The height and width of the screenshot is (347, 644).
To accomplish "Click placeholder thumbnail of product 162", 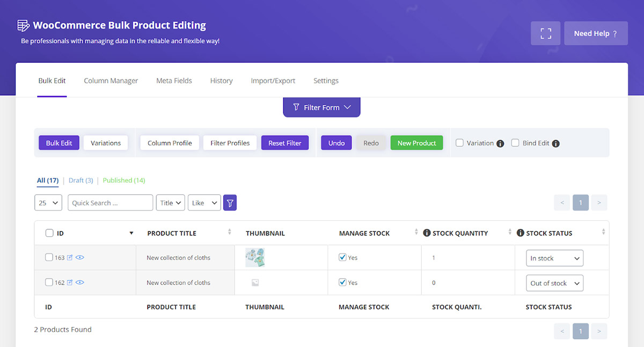I will point(255,283).
